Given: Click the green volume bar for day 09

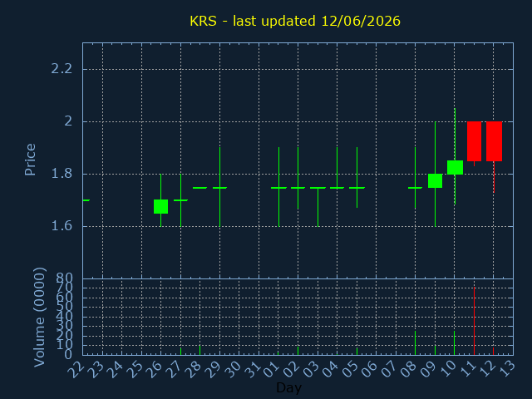Looking at the screenshot, I should pyautogui.click(x=435, y=350).
